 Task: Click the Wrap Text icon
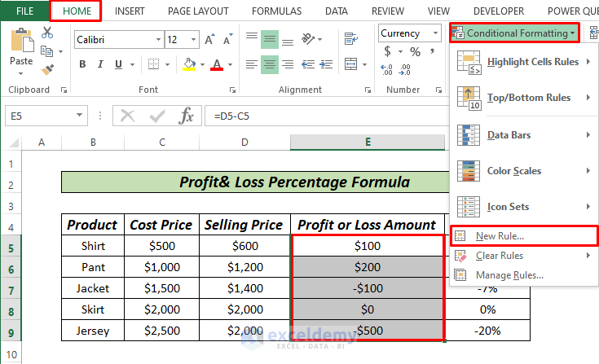(x=351, y=39)
